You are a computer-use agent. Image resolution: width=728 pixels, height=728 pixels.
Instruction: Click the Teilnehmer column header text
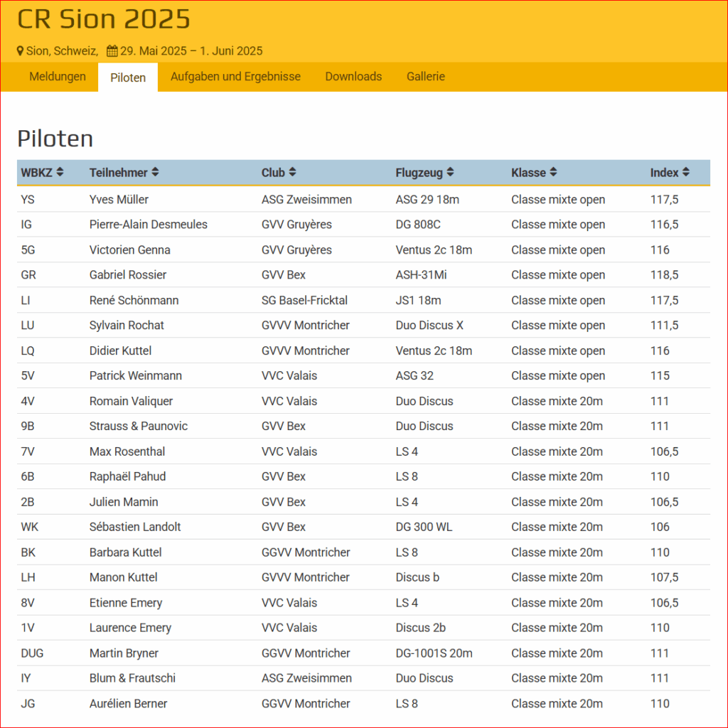119,173
